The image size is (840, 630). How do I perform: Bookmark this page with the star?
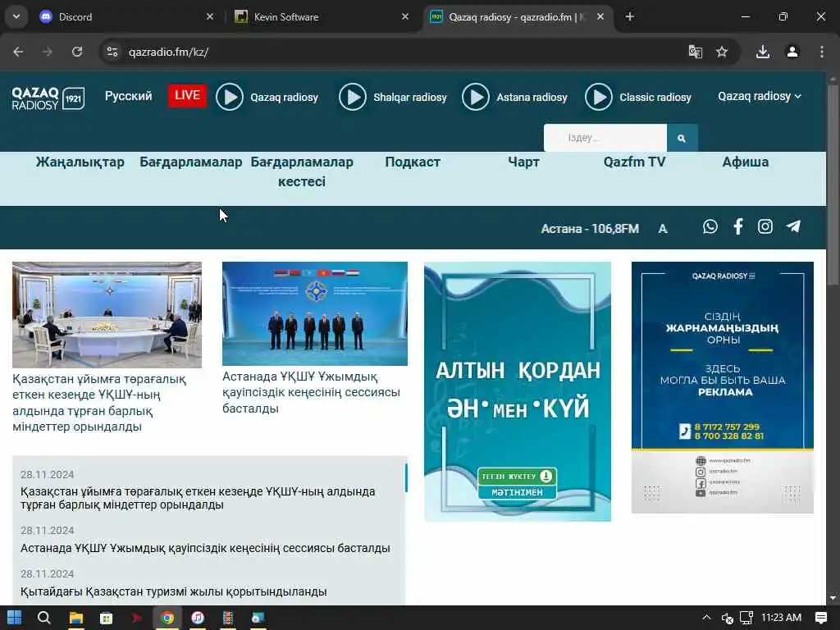722,52
